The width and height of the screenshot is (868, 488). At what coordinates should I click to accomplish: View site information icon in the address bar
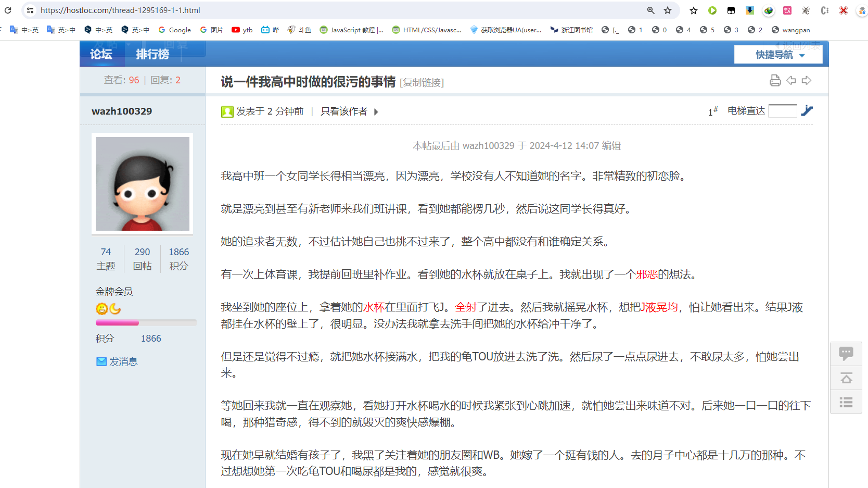pos(30,10)
